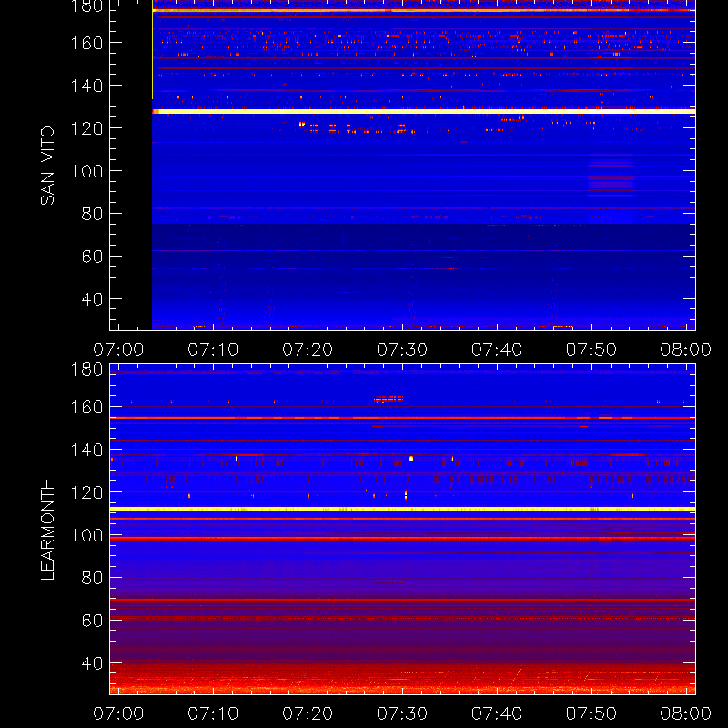The height and width of the screenshot is (728, 728).
Task: Select the 100 frequency label on San Vito plot
Action: pyautogui.click(x=86, y=171)
